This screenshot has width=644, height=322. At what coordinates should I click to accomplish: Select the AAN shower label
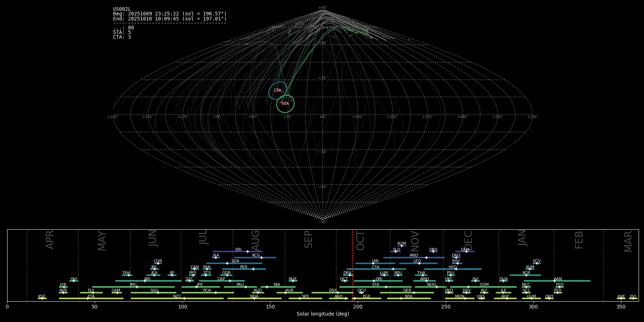pos(558,279)
